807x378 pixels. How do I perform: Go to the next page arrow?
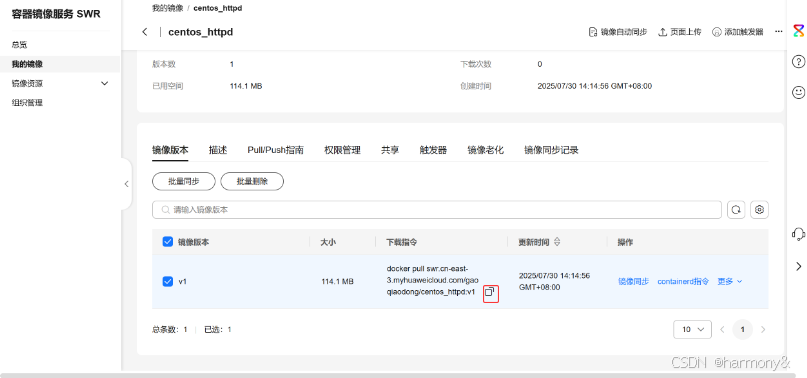[x=763, y=329]
